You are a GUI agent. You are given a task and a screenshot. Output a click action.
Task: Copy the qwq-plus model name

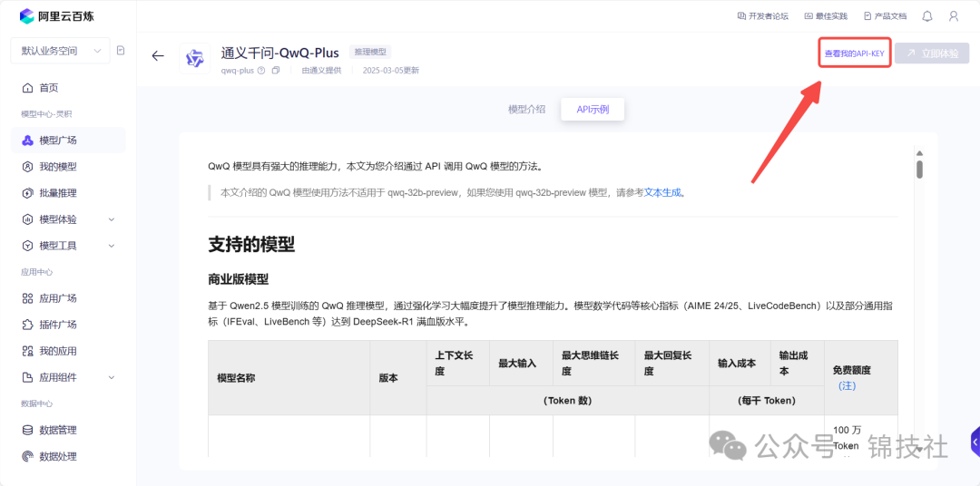point(276,71)
